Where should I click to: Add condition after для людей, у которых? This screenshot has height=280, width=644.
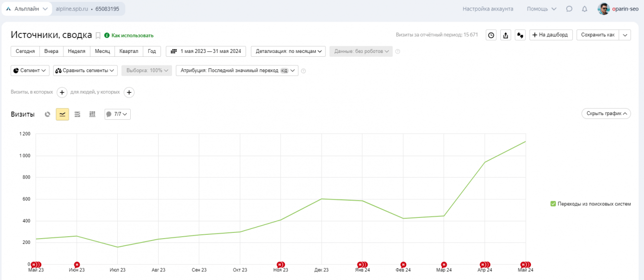tap(129, 92)
